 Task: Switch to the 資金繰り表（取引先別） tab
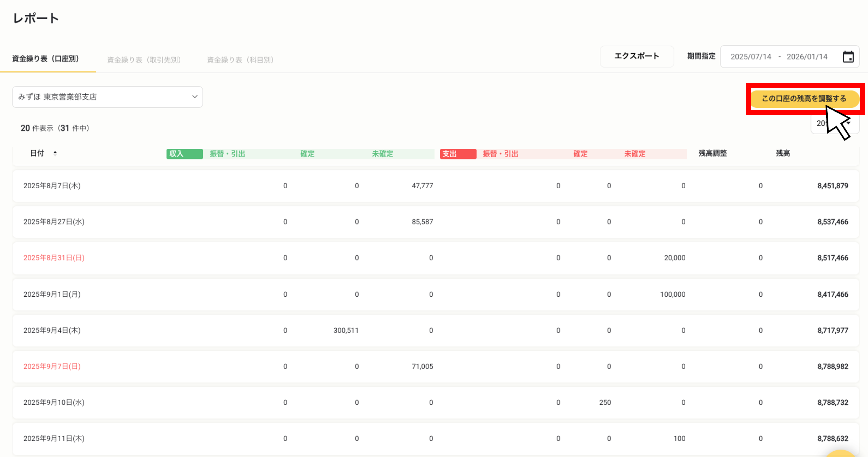pyautogui.click(x=144, y=59)
